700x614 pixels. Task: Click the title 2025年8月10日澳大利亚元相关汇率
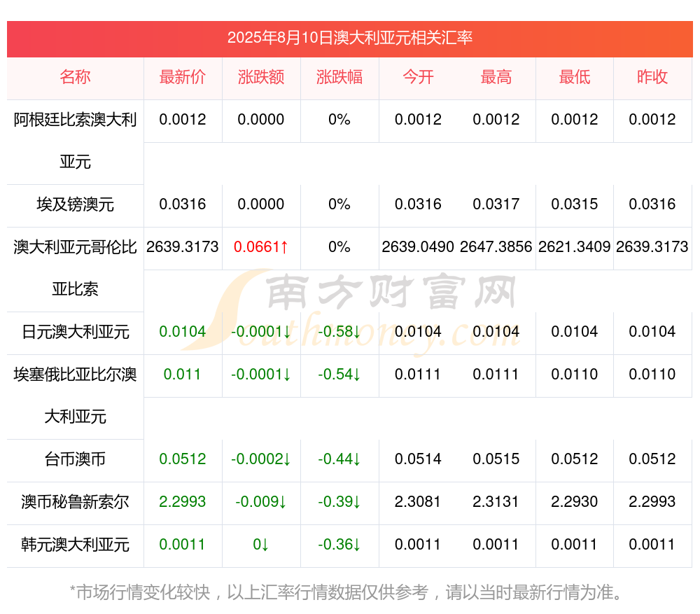350,38
